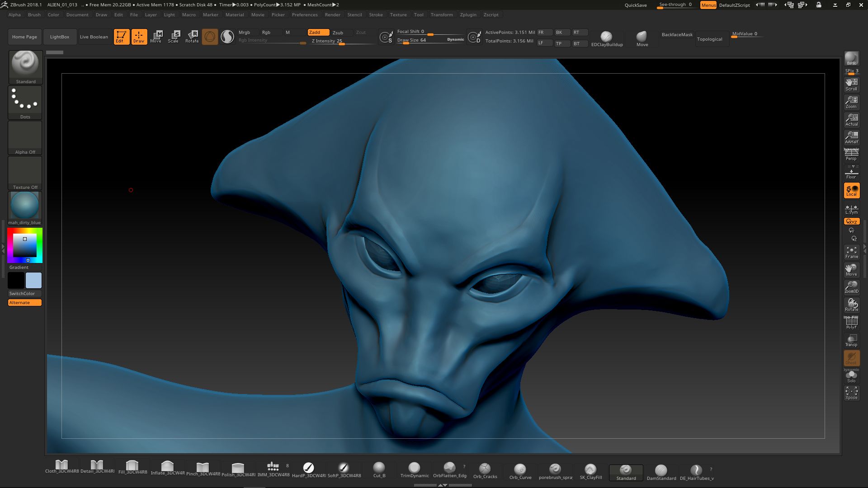The width and height of the screenshot is (868, 488).
Task: Open the Alpha Off picker
Action: (x=25, y=138)
